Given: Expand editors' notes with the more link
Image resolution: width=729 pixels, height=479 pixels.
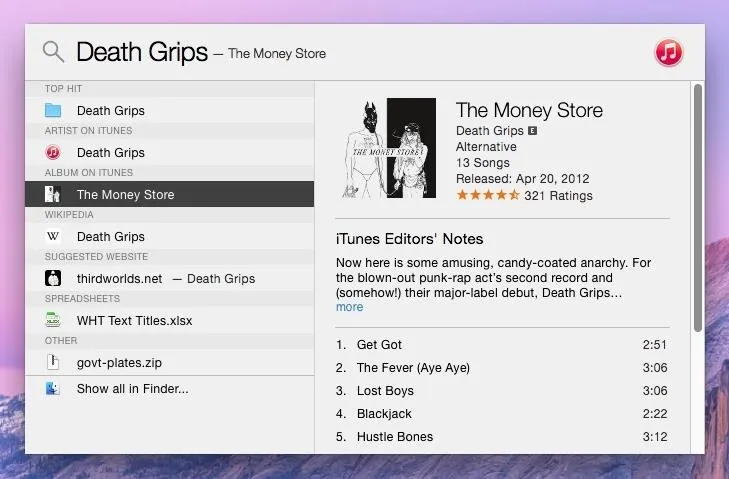Looking at the screenshot, I should click(x=350, y=307).
